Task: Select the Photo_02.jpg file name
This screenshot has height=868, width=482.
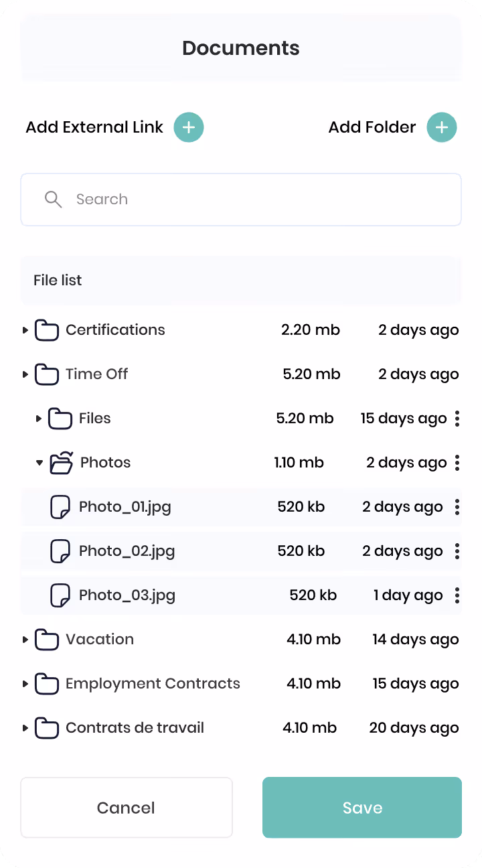Action: click(x=127, y=551)
